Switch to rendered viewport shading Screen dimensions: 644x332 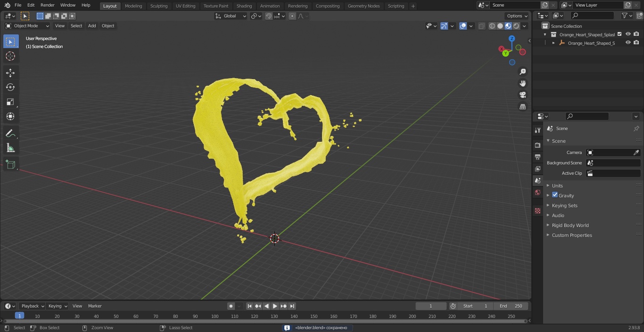[x=516, y=26]
